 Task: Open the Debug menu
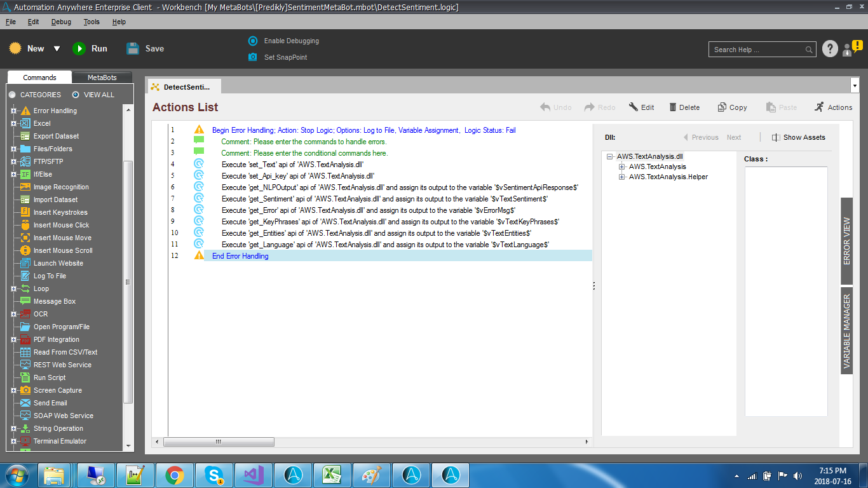pos(62,22)
